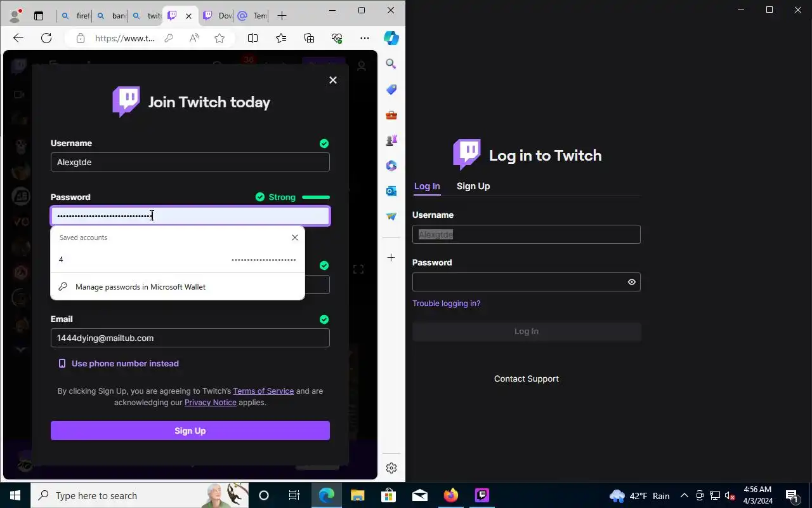Image resolution: width=812 pixels, height=508 pixels.
Task: Open File Explorer from taskbar
Action: (358, 495)
